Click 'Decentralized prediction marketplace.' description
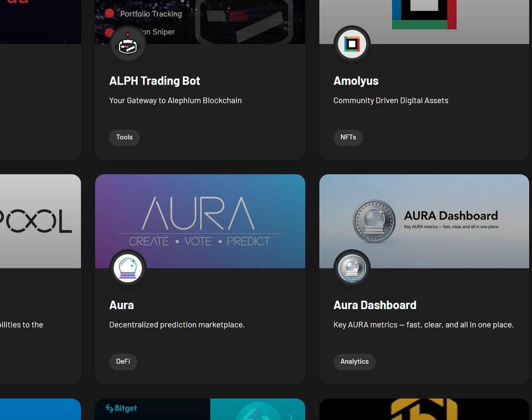The image size is (532, 420). 177,325
